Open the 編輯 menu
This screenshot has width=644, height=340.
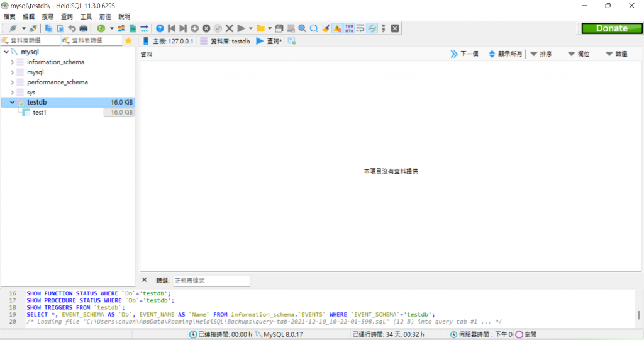click(x=29, y=16)
